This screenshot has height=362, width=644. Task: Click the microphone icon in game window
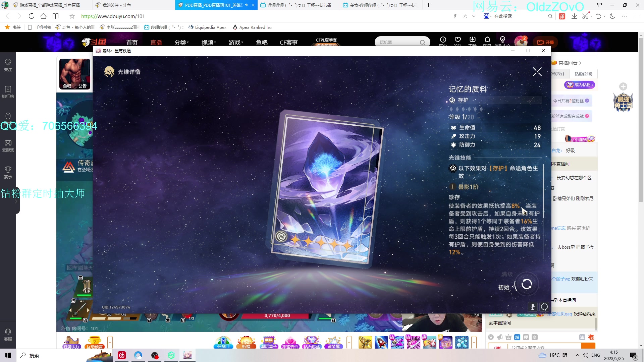[x=532, y=306]
